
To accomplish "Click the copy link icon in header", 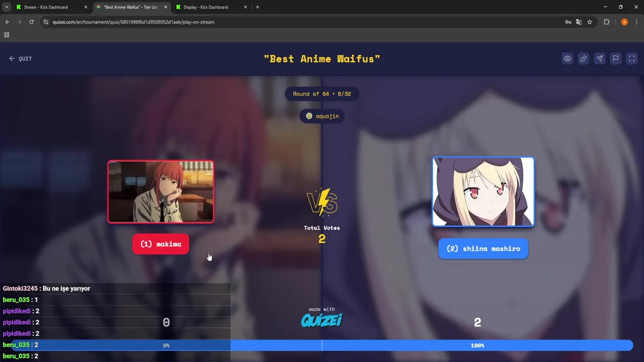I will [584, 59].
